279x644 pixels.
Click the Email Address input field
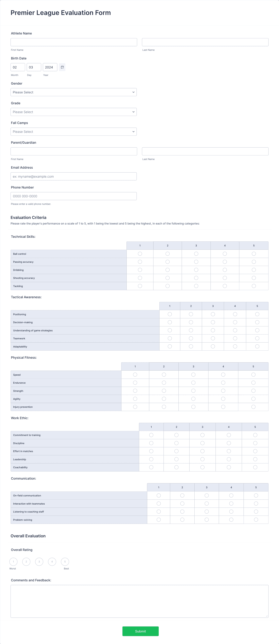[74, 176]
